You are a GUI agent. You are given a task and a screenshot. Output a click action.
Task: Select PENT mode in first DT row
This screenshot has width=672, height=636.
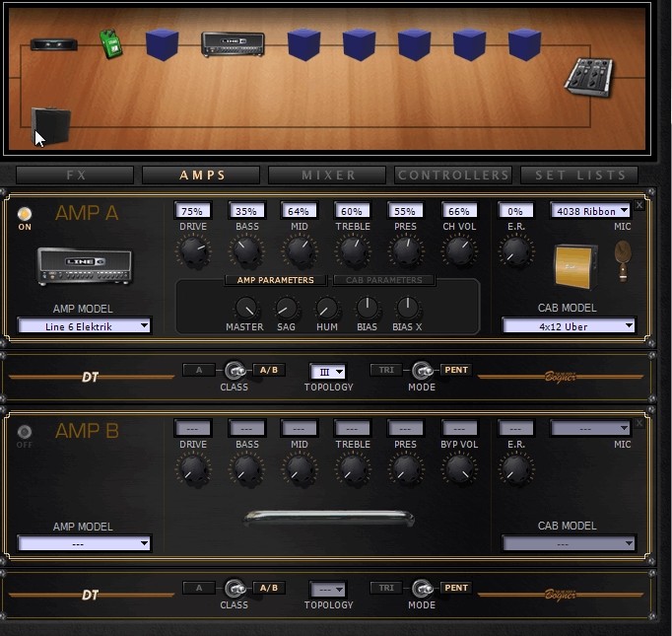click(x=456, y=370)
